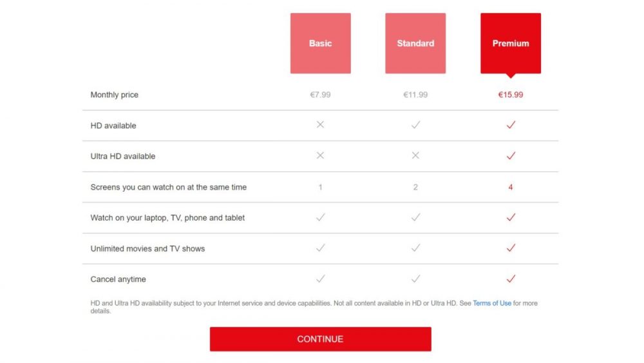Select the Basic plan tile
The height and width of the screenshot is (363, 644).
pos(320,43)
